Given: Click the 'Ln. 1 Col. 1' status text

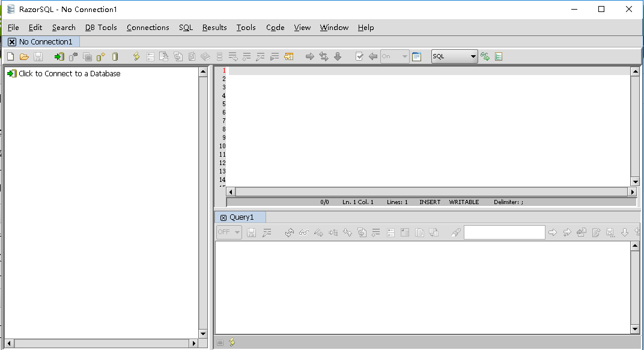Looking at the screenshot, I should pyautogui.click(x=358, y=202).
